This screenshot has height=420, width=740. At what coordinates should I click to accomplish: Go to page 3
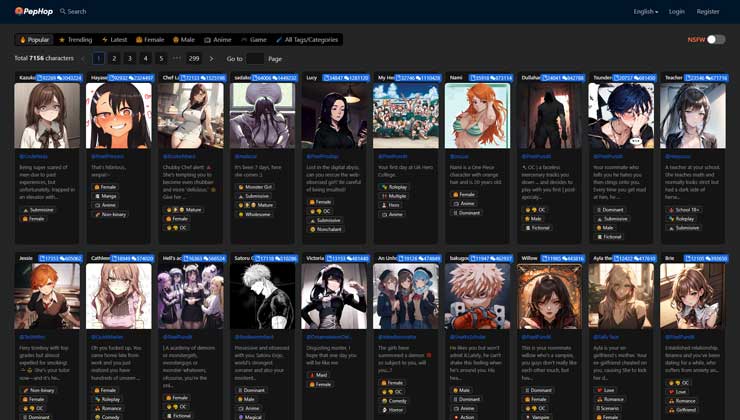[130, 59]
